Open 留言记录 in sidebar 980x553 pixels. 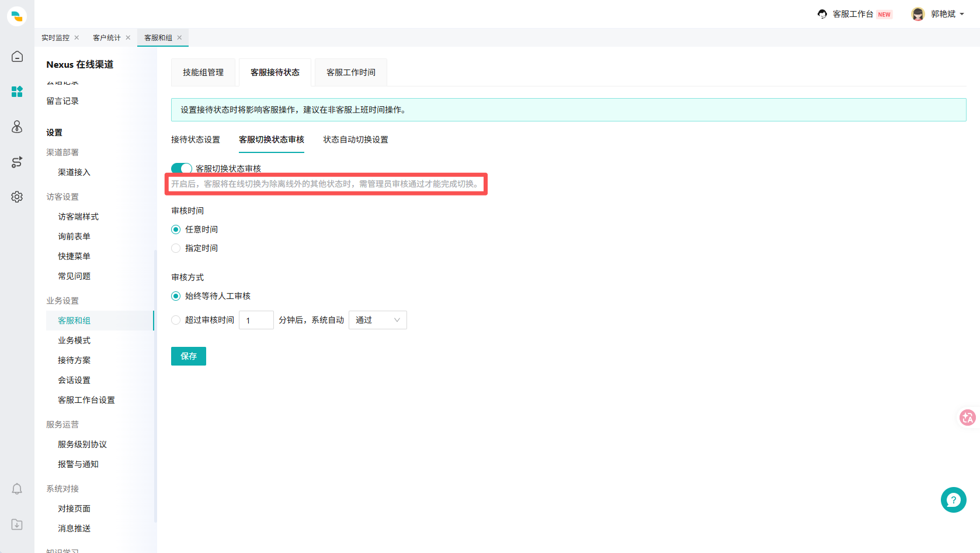tap(62, 101)
